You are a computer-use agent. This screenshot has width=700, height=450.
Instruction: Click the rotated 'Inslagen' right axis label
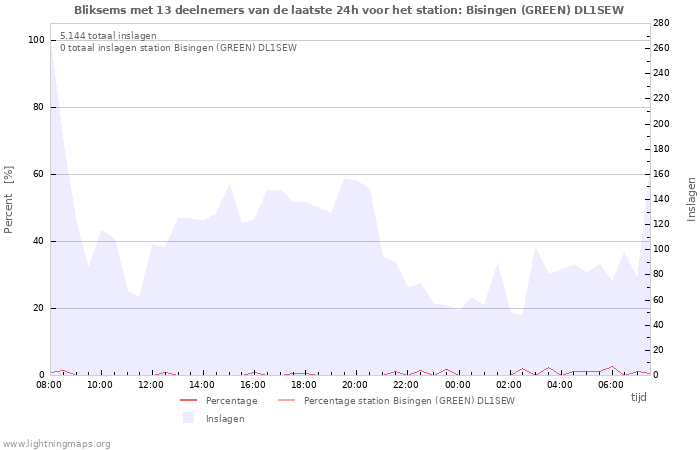coord(690,199)
